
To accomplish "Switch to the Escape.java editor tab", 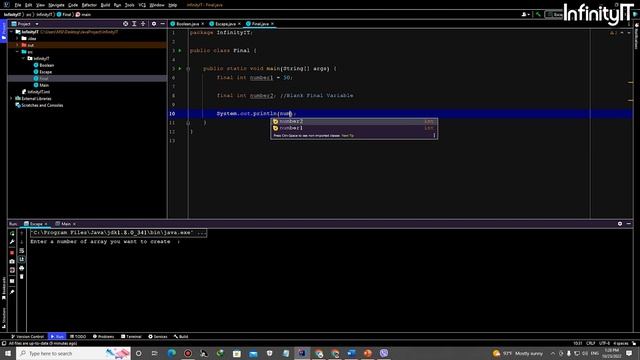I will (x=225, y=24).
